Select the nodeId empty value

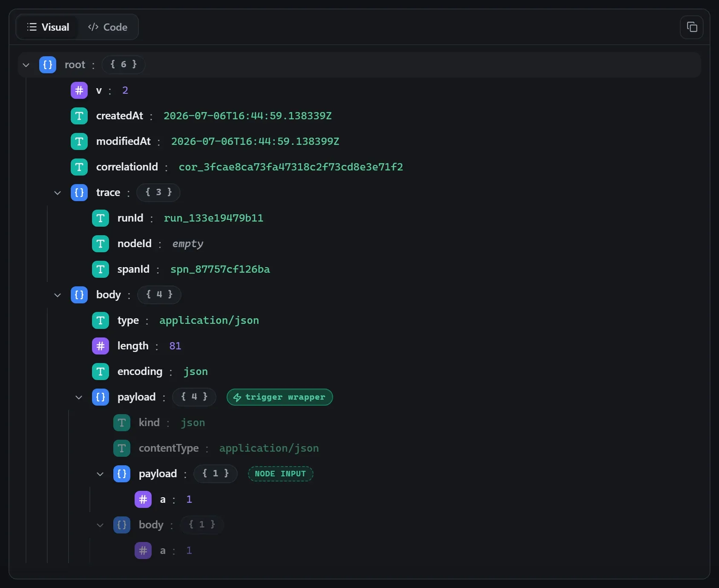[188, 244]
